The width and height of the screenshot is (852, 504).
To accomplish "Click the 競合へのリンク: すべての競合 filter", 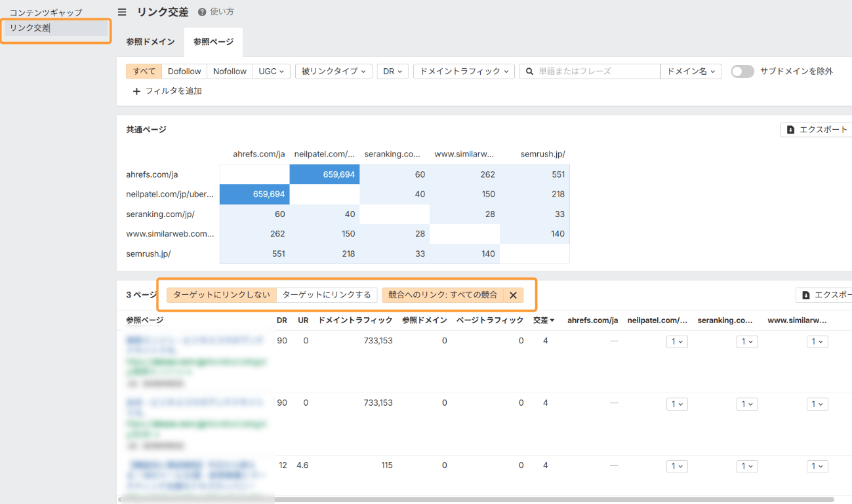I will coord(443,295).
